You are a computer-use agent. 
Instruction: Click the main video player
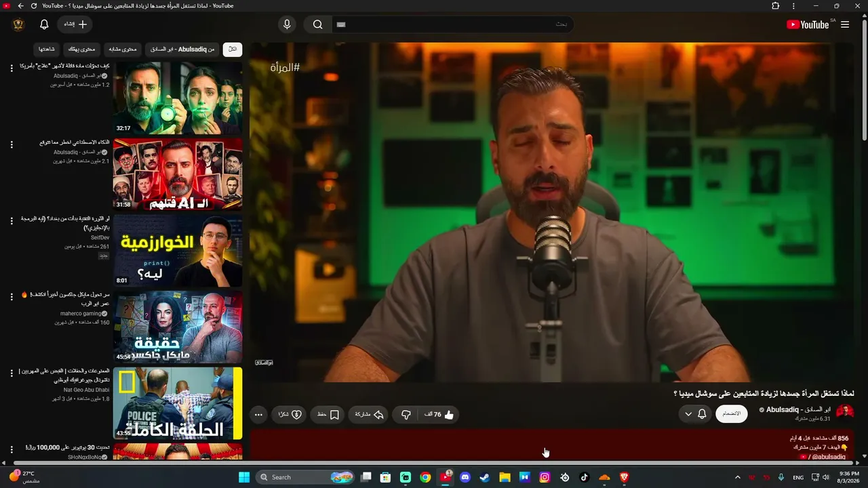[x=552, y=213]
